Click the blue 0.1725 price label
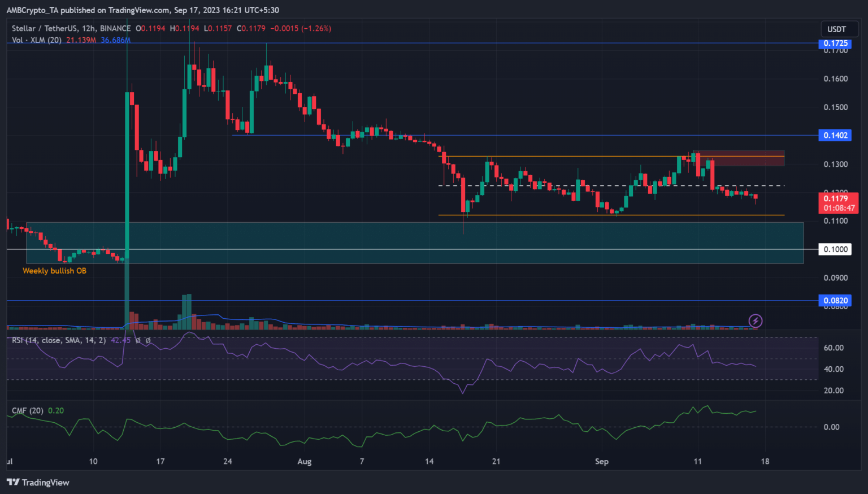868x494 pixels. [835, 44]
